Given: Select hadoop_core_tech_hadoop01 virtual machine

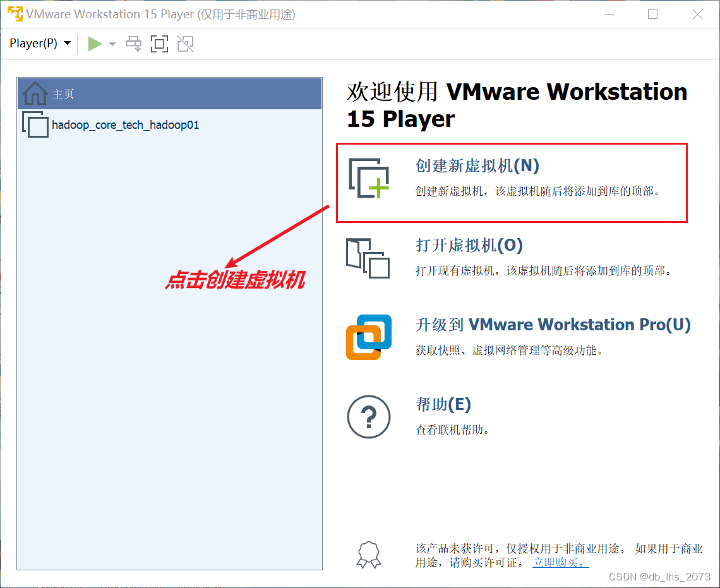Looking at the screenshot, I should 169,125.
